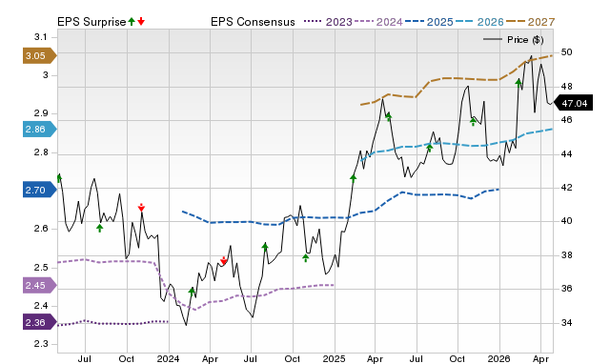
Task: Select the green surprise arrow at February 2026
Action: (518, 83)
